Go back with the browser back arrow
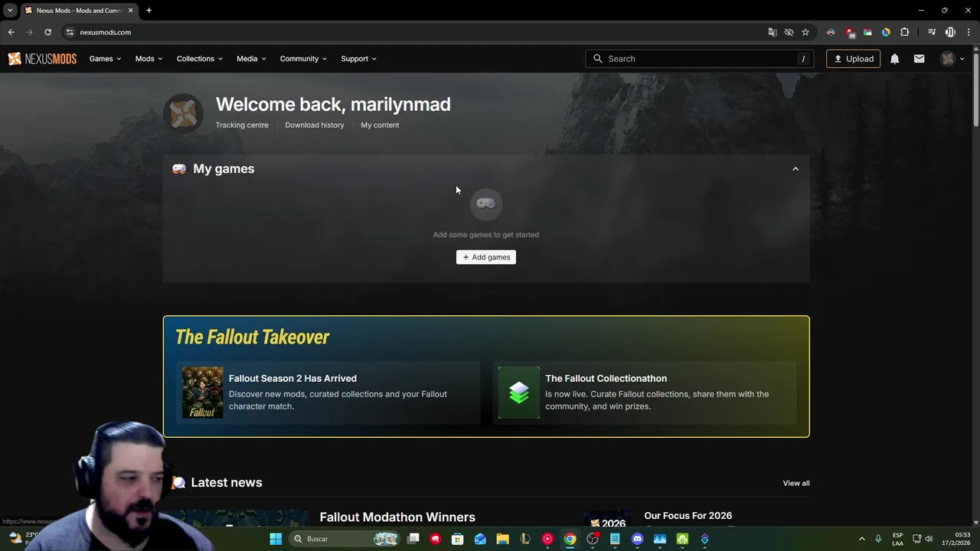 coord(11,32)
